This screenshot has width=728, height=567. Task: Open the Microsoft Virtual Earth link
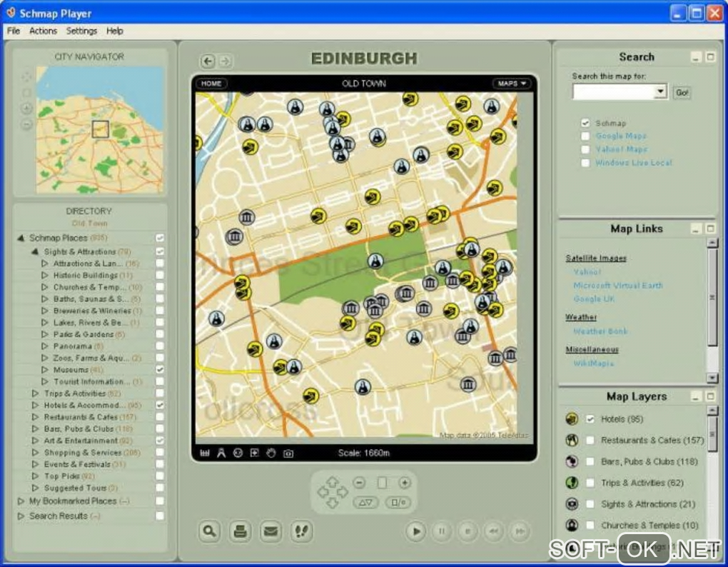pyautogui.click(x=618, y=285)
